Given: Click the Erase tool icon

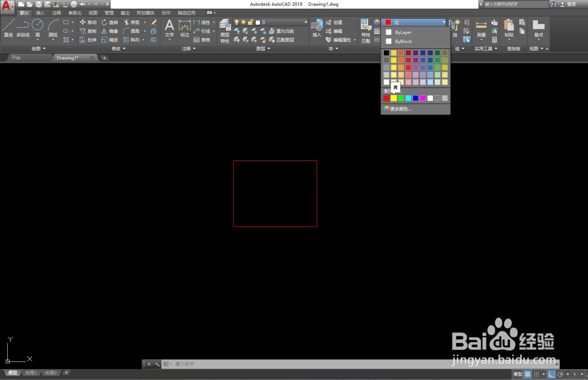Looking at the screenshot, I should (154, 22).
